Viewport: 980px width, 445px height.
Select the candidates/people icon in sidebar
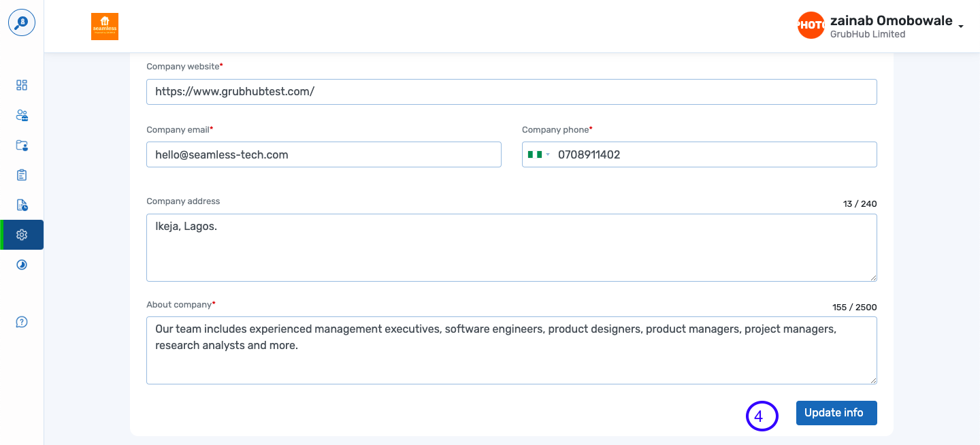coord(21,115)
